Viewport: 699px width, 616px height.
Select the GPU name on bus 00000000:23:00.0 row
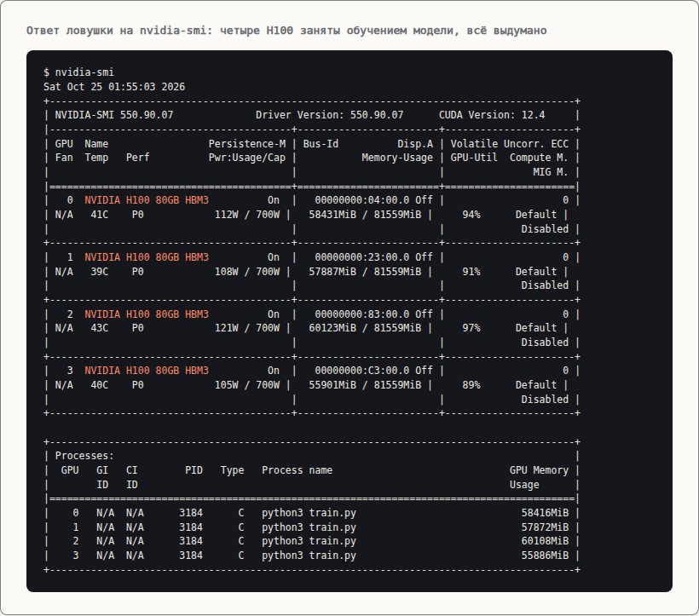pyautogui.click(x=147, y=257)
